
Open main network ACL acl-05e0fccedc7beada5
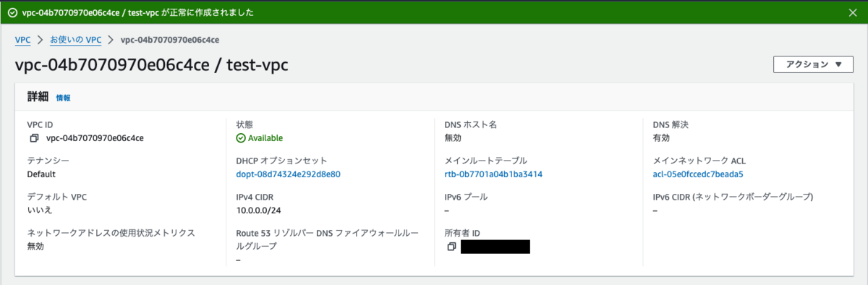(x=698, y=174)
